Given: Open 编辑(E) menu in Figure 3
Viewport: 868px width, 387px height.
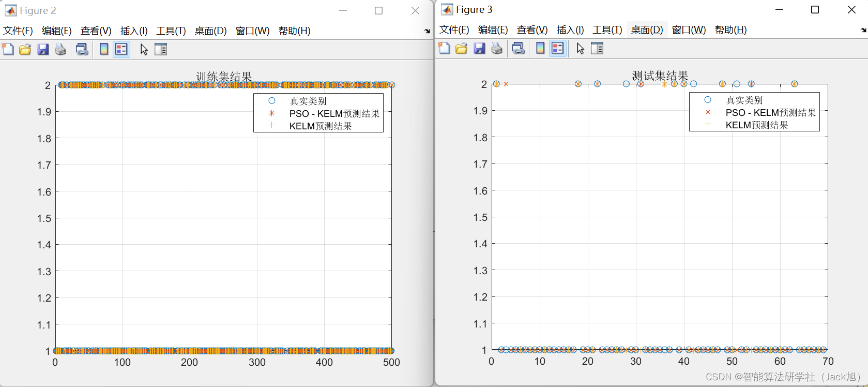Looking at the screenshot, I should tap(493, 29).
